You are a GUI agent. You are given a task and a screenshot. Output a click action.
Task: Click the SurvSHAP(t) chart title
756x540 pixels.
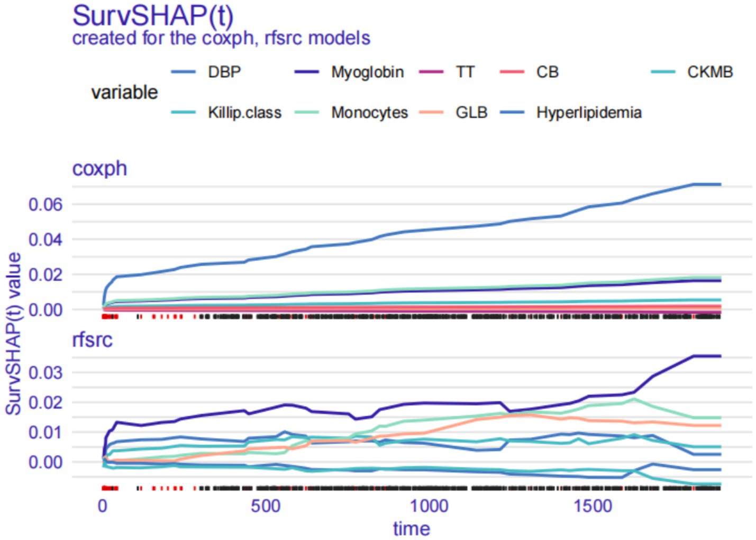152,15
